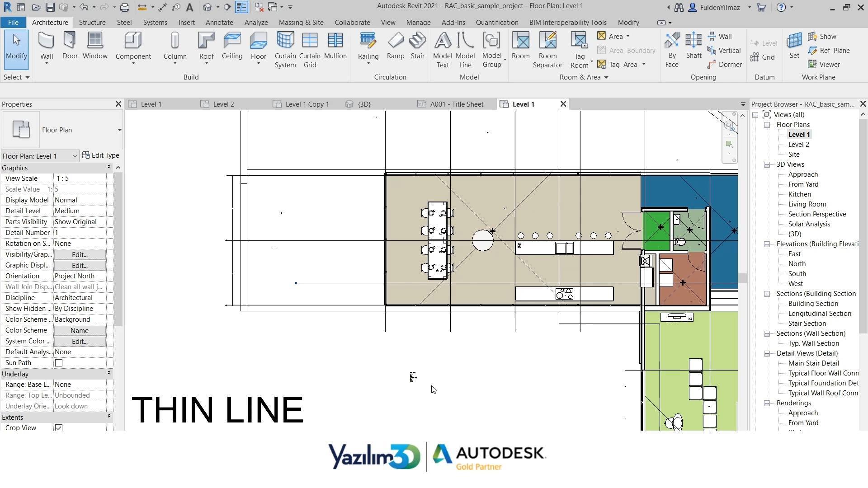Select the Room Separator tool
This screenshot has width=868, height=488.
click(x=547, y=50)
